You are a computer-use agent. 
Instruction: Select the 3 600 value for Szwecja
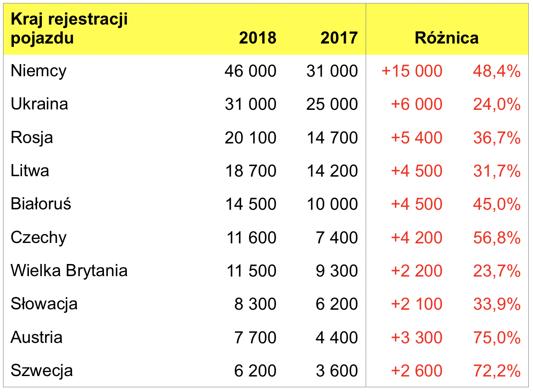[337, 370]
